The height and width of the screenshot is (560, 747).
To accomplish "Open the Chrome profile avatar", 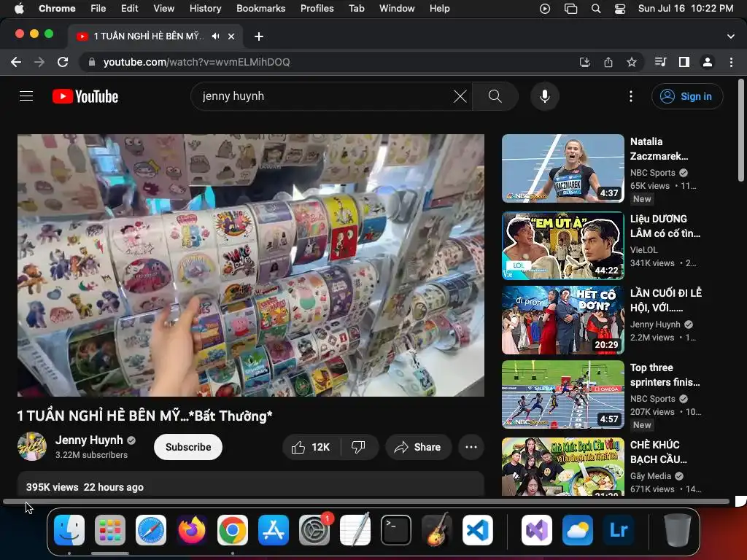I will click(x=708, y=62).
